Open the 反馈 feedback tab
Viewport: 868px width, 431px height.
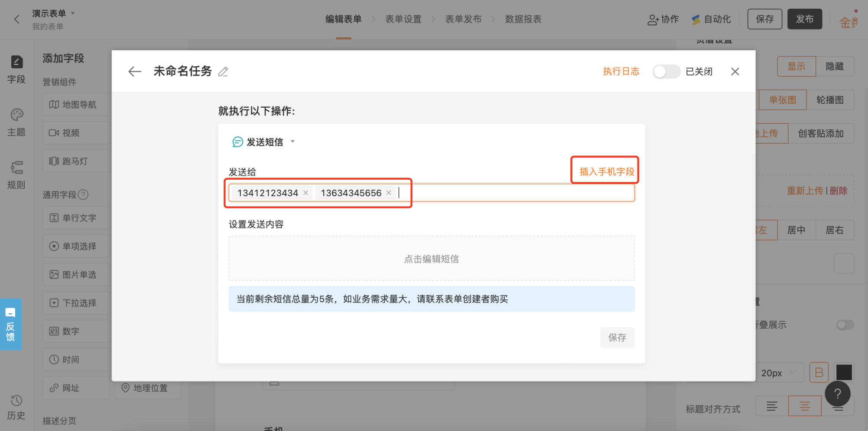click(x=10, y=324)
